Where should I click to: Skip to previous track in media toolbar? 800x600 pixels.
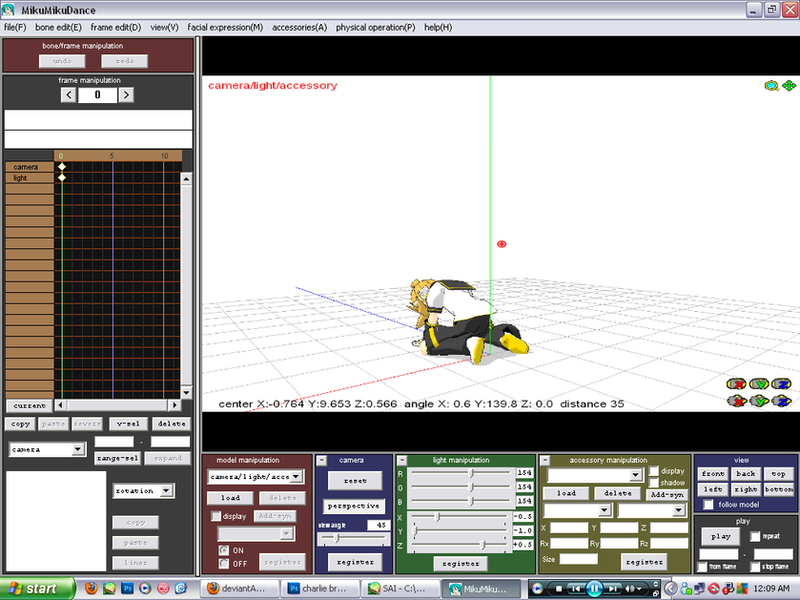[576, 588]
